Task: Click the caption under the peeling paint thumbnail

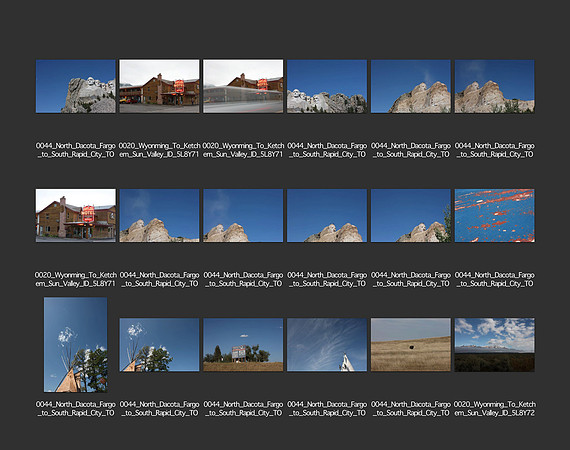Action: pos(494,279)
